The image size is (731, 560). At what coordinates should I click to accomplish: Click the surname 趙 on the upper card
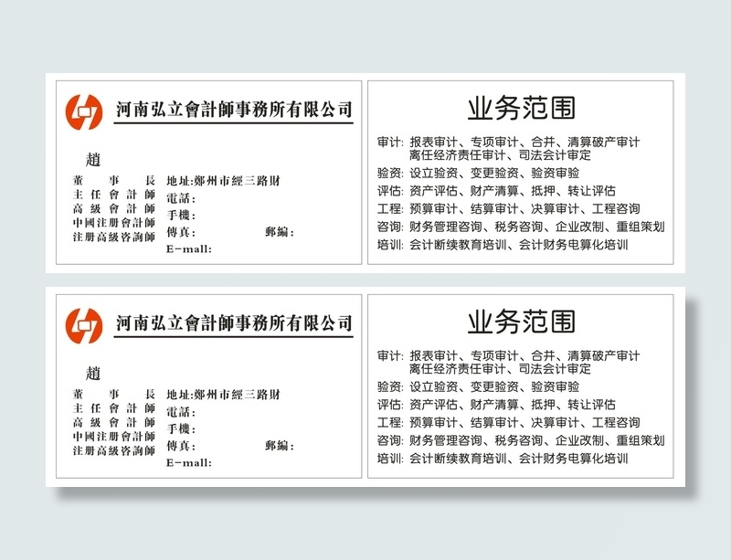pos(93,160)
